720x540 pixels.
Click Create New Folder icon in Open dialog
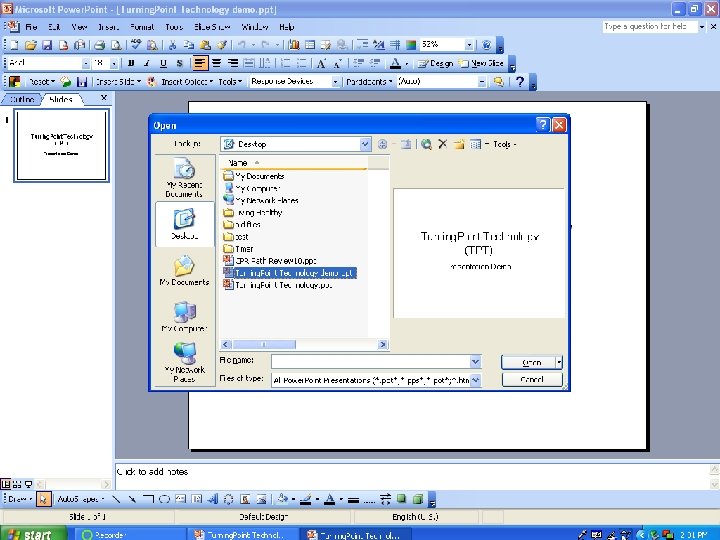(x=459, y=144)
